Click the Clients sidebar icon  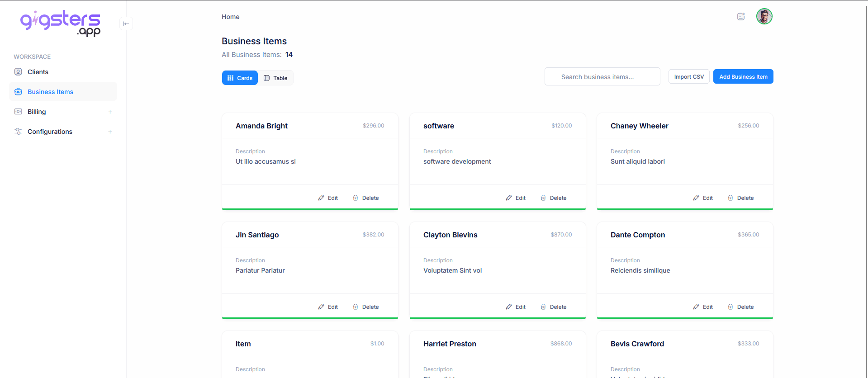point(18,72)
